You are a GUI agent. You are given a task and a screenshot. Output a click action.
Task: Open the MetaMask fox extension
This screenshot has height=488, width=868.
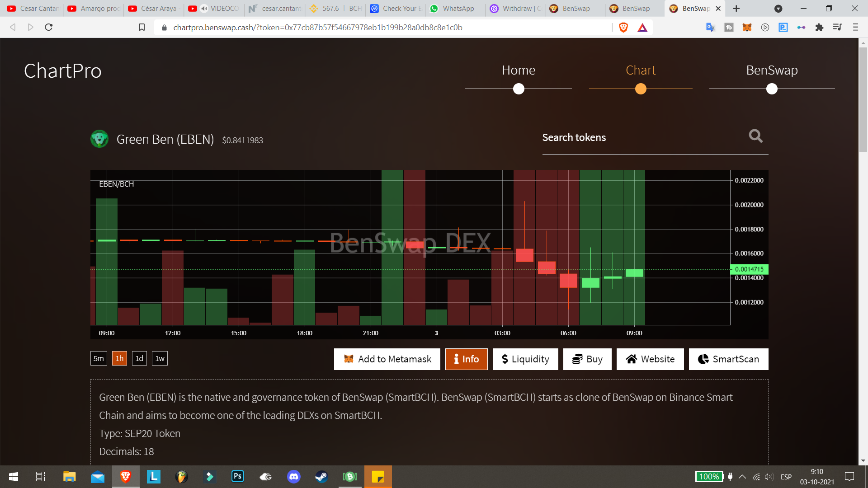point(747,28)
